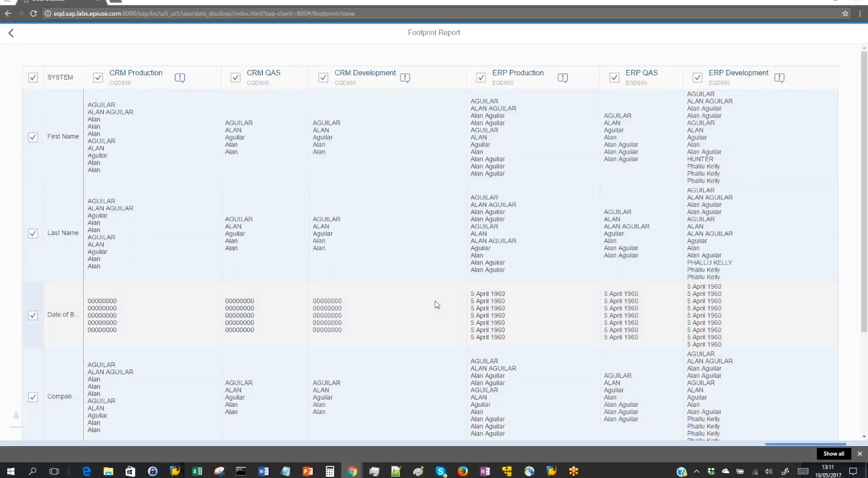The height and width of the screenshot is (478, 868).
Task: Click the horizontal scrollbar at table bottom
Action: [805, 445]
